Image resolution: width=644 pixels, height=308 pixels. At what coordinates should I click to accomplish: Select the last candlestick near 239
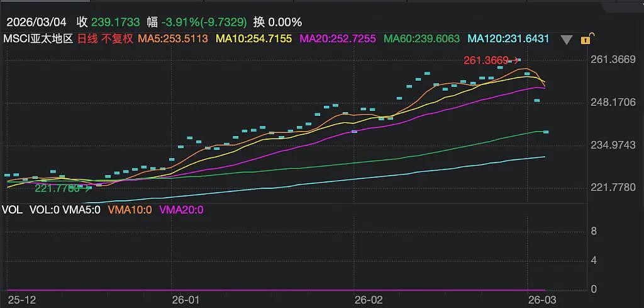[x=546, y=132]
